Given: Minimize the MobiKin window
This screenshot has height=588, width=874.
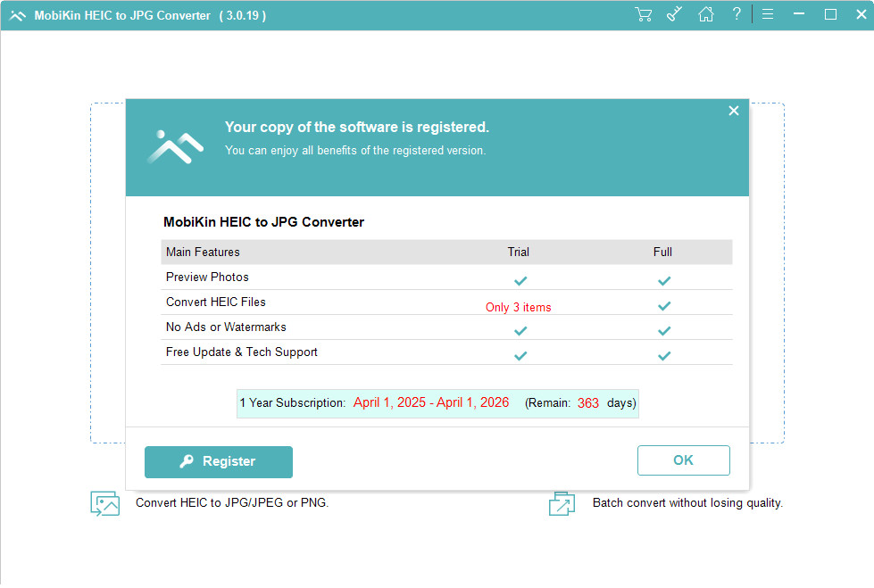Looking at the screenshot, I should (x=799, y=14).
